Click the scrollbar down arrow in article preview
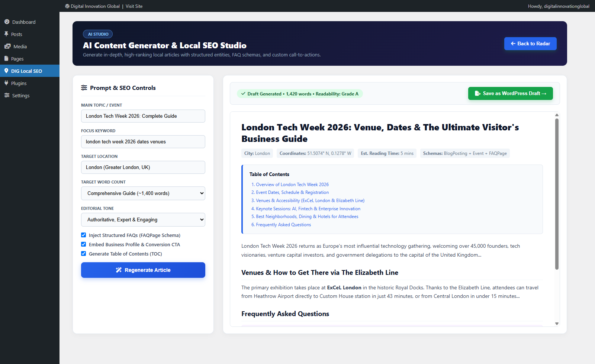 pos(557,324)
